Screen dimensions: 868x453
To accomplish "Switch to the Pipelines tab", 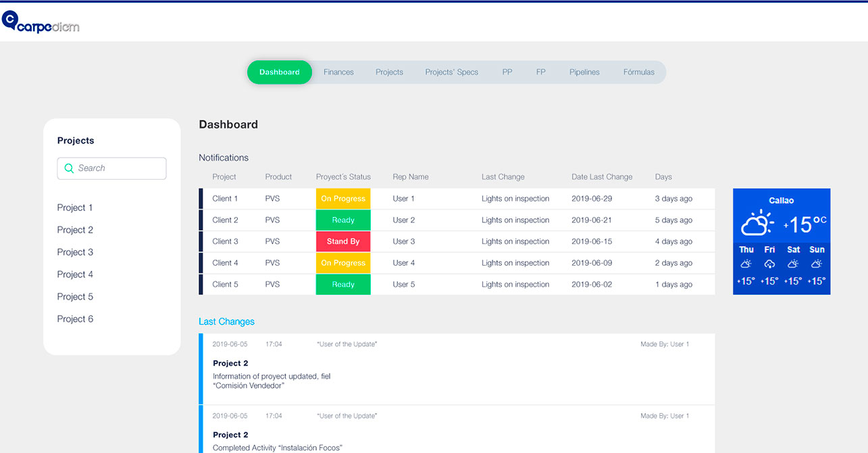I will [584, 72].
